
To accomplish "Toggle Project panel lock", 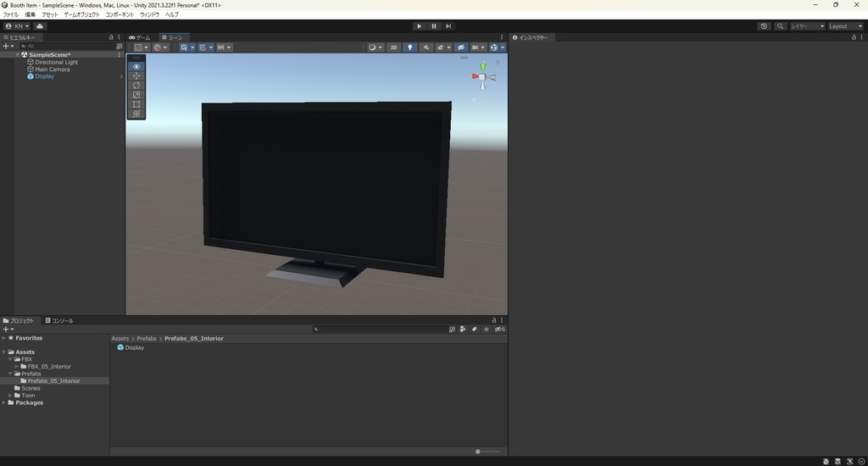I will (x=494, y=320).
